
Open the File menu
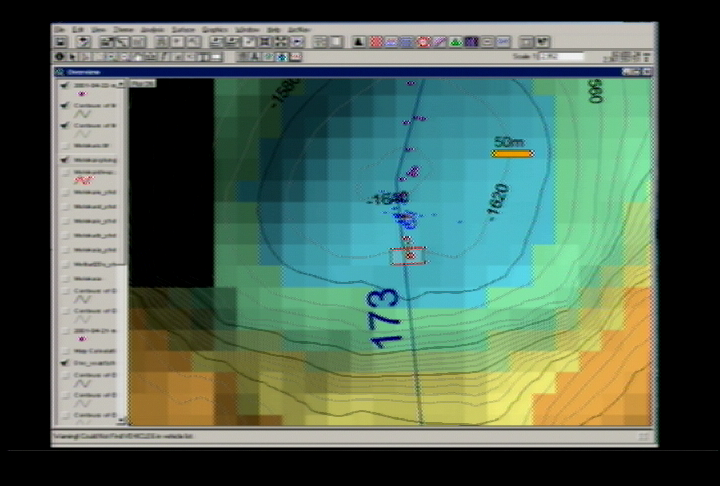(x=60, y=29)
